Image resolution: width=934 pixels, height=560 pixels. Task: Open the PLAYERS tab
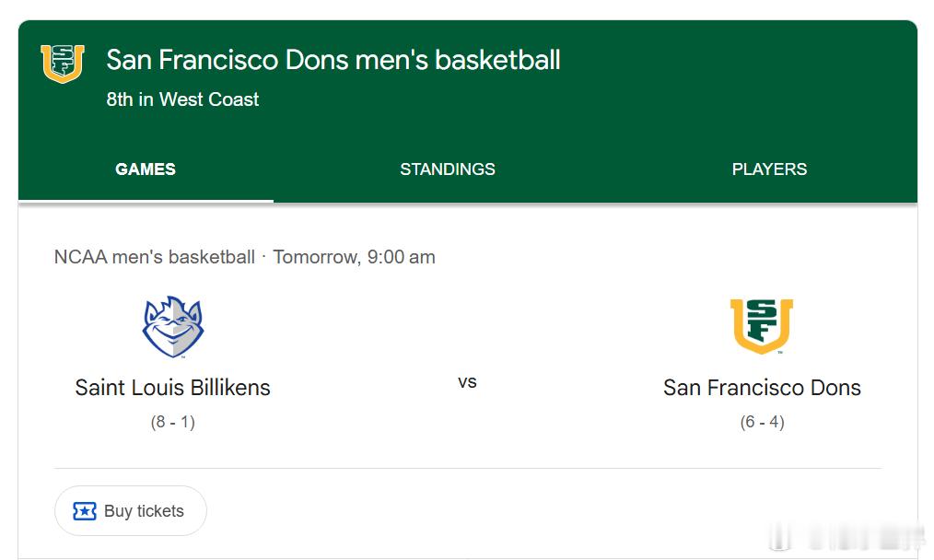point(769,169)
